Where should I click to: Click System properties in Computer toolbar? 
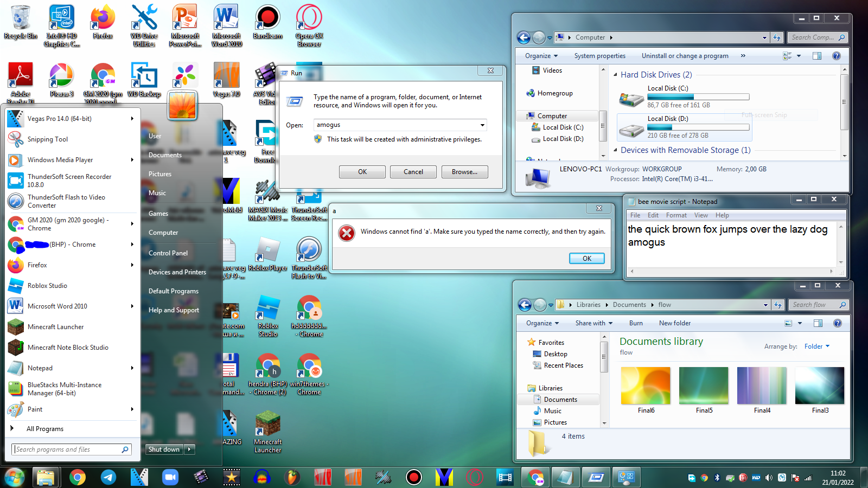(x=599, y=56)
